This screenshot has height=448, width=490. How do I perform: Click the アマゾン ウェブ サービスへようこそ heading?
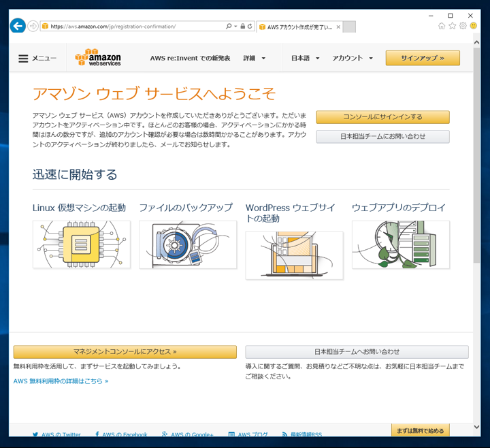click(154, 94)
